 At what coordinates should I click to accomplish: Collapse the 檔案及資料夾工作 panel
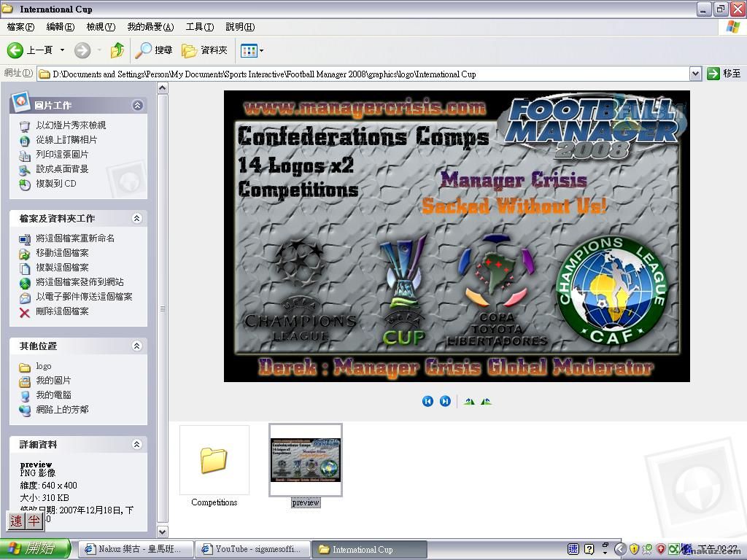[x=136, y=218]
